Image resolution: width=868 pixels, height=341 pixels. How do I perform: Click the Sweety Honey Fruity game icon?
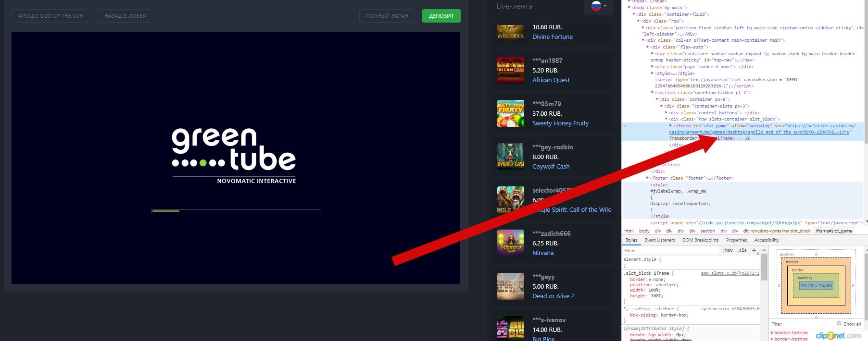pos(510,113)
